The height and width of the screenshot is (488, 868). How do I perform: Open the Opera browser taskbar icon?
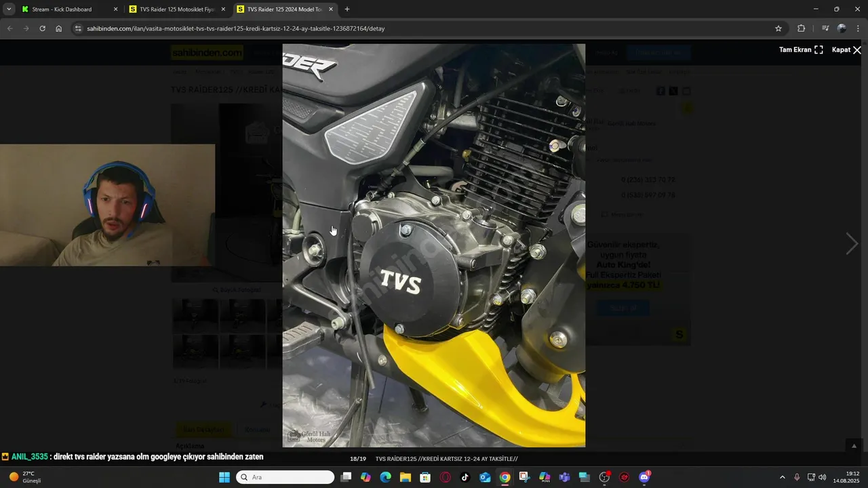(x=445, y=477)
